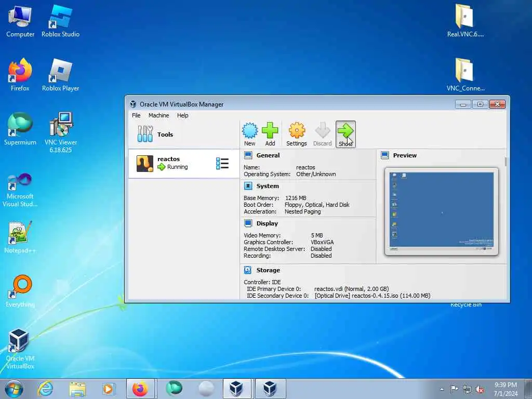Click the System section header
The width and height of the screenshot is (532, 399).
point(268,186)
